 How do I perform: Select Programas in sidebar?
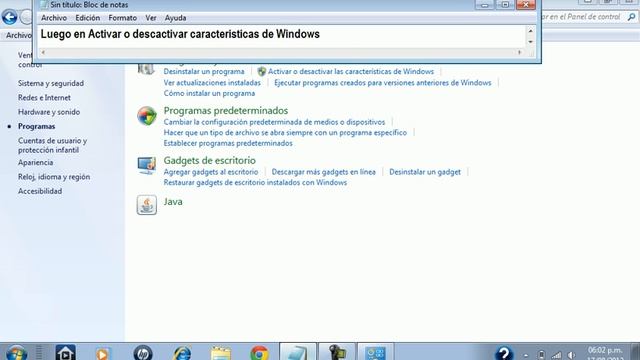tap(36, 127)
